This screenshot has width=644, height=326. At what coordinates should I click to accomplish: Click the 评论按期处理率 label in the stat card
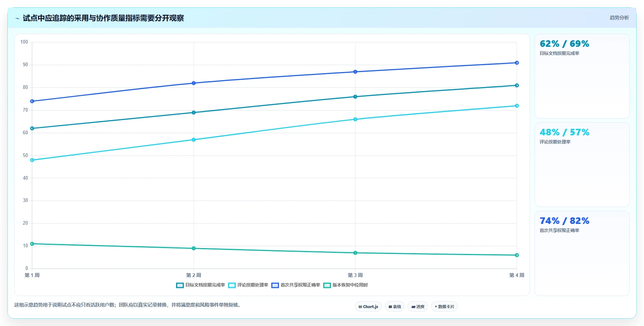(x=555, y=142)
